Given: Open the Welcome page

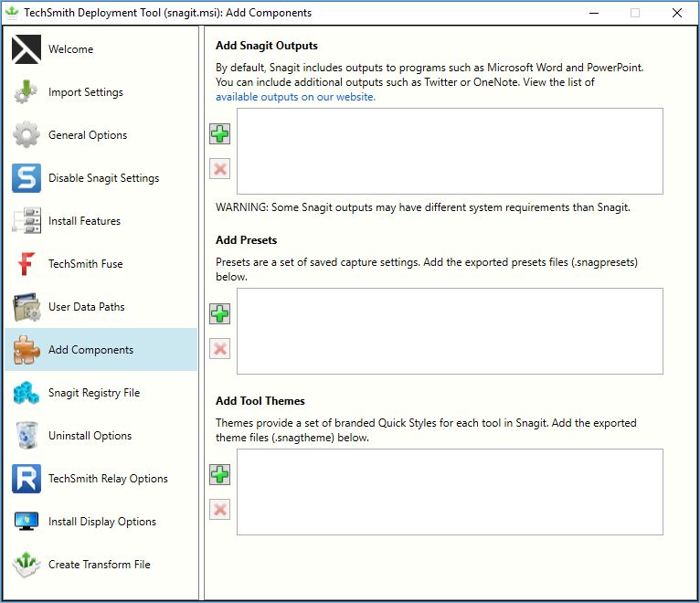Looking at the screenshot, I should coord(101,49).
